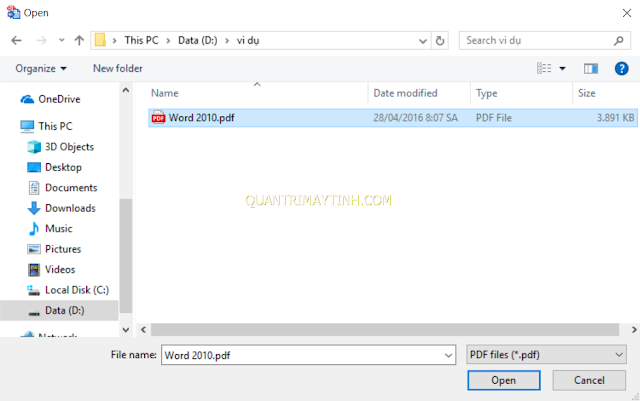Click the 3.891 KB size cell

(x=615, y=118)
